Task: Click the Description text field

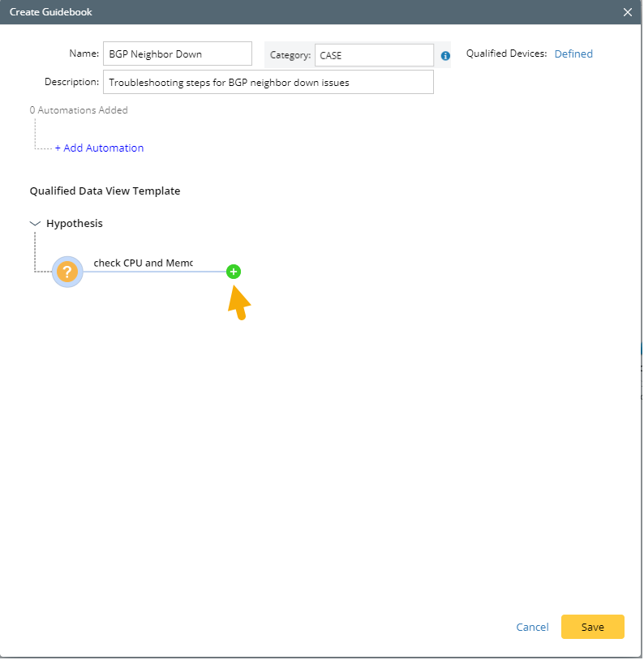Action: click(268, 82)
